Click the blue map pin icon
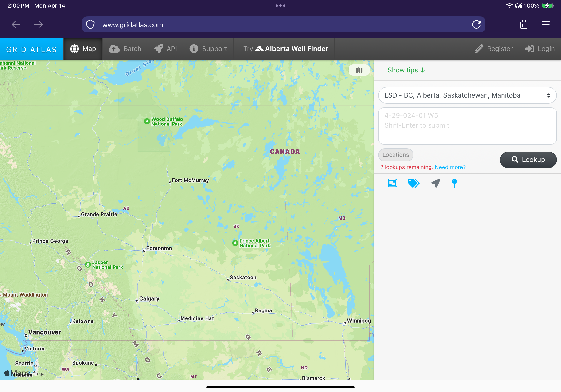Image resolution: width=561 pixels, height=392 pixels. point(455,183)
